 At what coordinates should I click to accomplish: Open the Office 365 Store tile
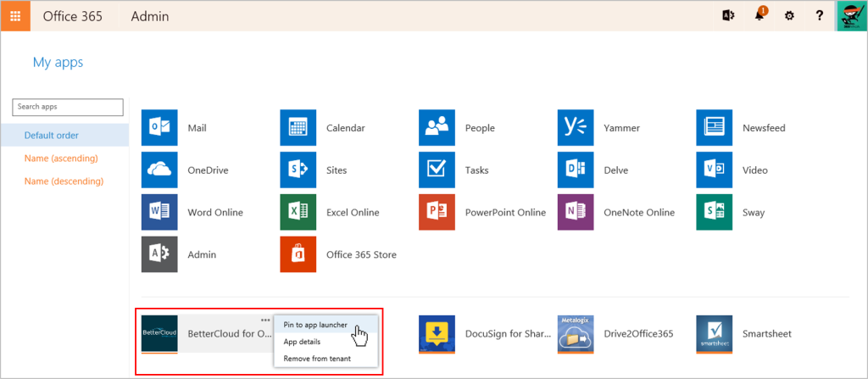click(298, 254)
